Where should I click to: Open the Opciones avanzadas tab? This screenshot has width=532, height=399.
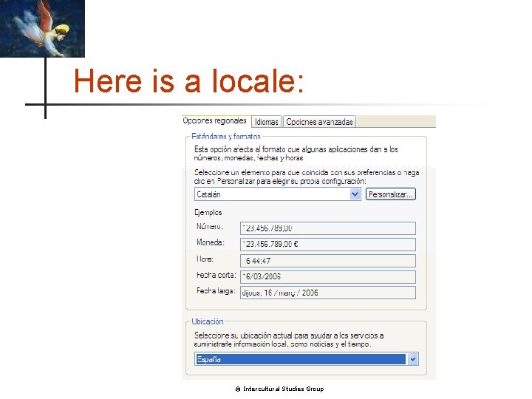(319, 121)
